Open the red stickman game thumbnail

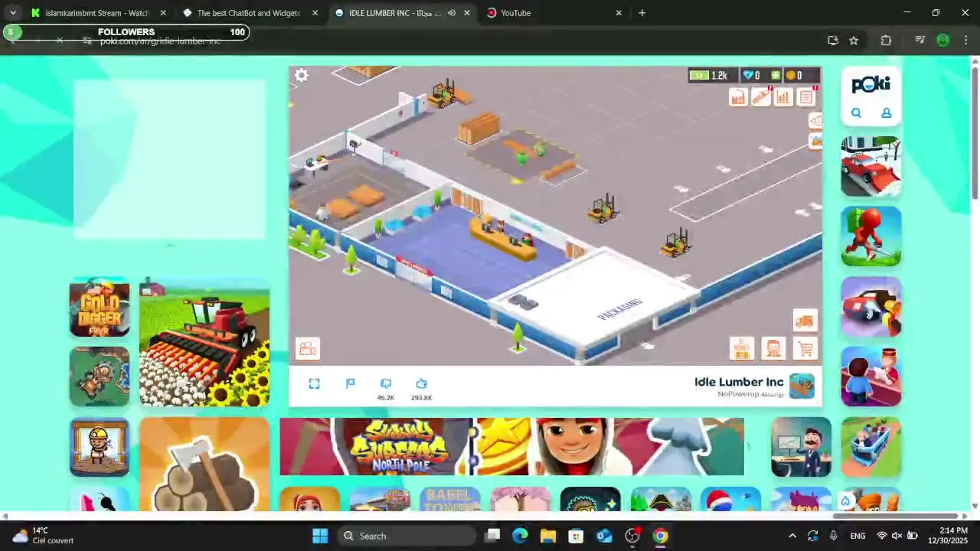pos(871,236)
